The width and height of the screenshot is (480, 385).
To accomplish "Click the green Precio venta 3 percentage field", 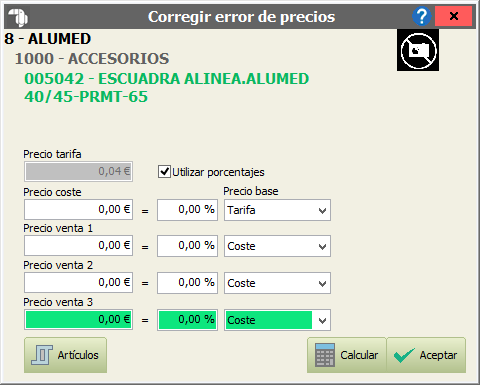I will (187, 320).
